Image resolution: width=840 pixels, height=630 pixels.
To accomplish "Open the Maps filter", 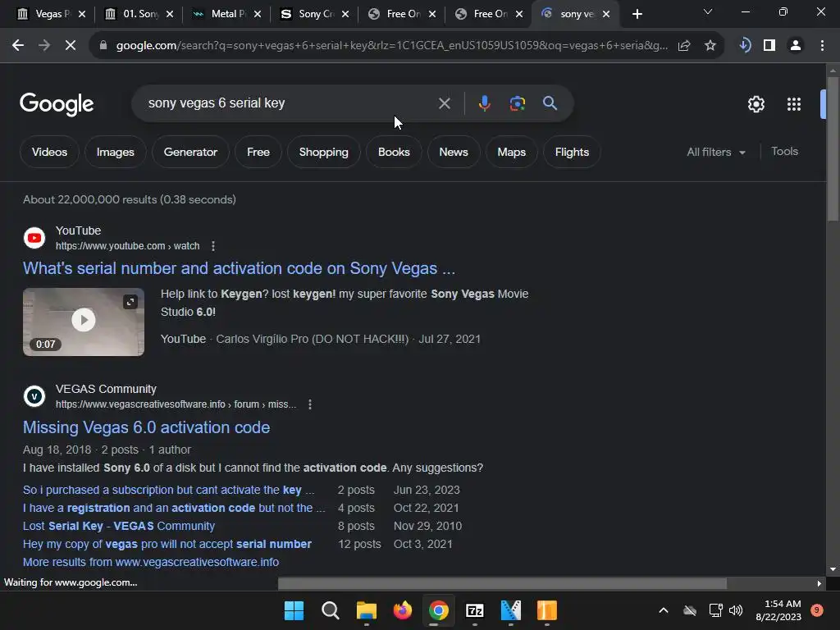I will pos(512,152).
